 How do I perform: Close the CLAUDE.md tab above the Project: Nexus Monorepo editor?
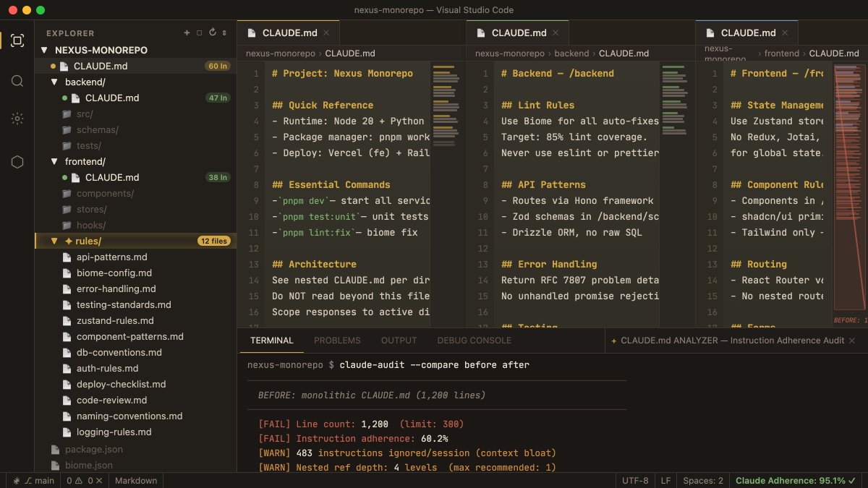pyautogui.click(x=326, y=33)
